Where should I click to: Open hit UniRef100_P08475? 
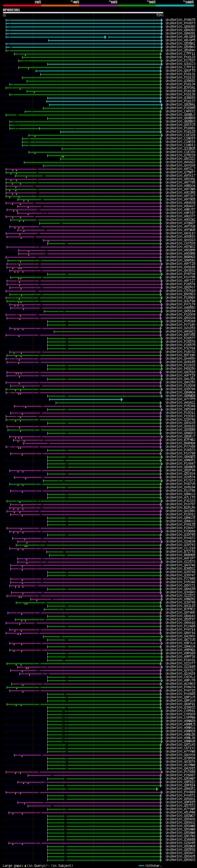[x=180, y=20]
